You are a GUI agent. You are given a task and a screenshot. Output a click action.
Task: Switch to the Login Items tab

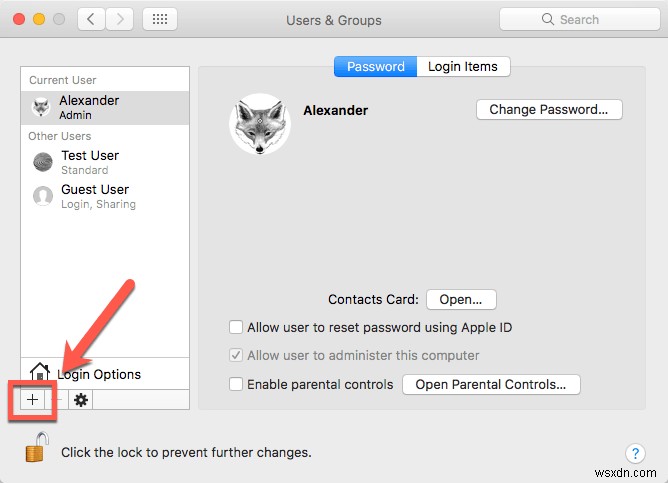tap(462, 67)
